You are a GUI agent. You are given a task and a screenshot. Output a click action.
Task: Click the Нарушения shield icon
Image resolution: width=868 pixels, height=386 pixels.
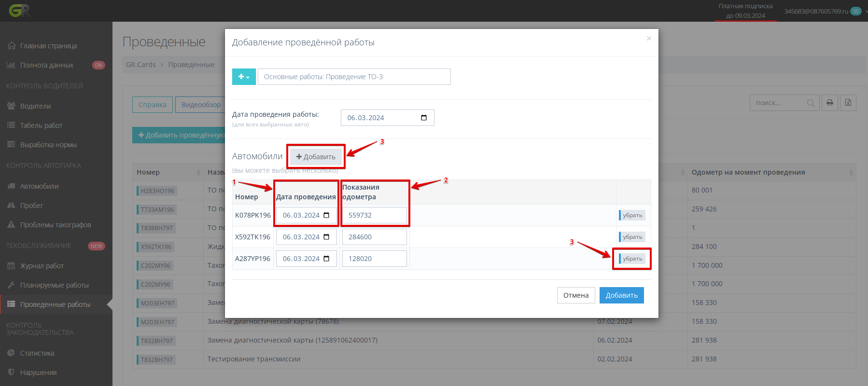coord(11,372)
